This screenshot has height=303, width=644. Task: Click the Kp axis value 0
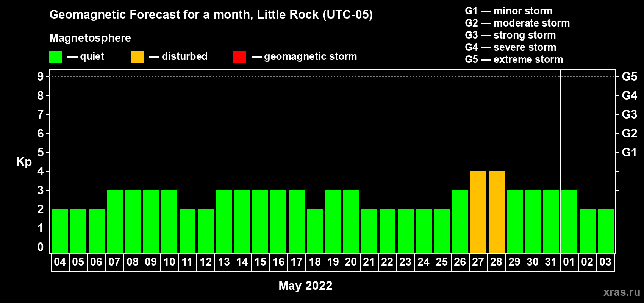pos(41,247)
